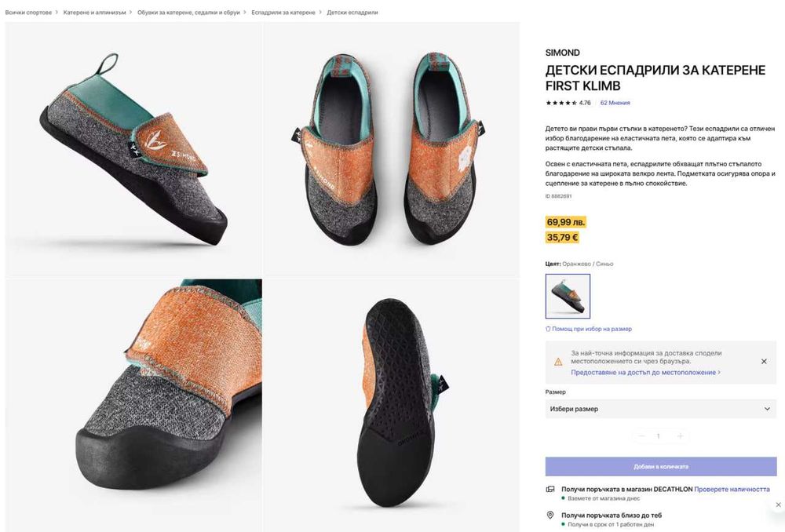Screen dimensions: 785x532
Task: Open the '62 Мнения' reviews link
Action: 615,103
